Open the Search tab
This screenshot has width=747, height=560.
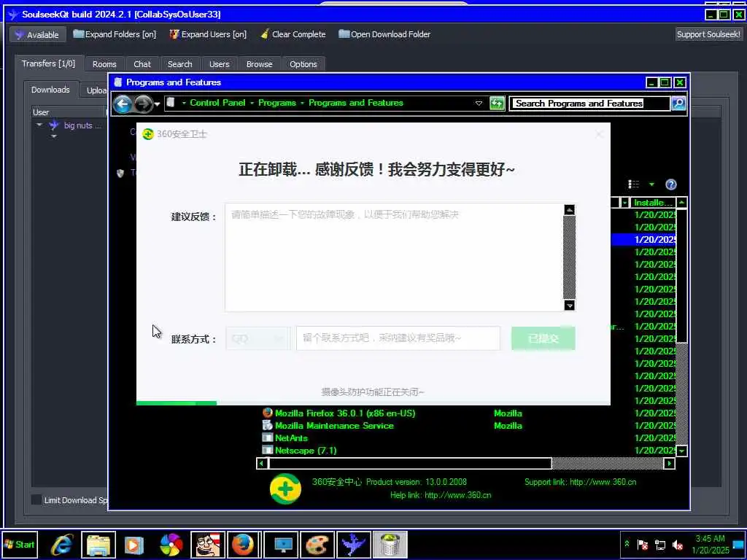(x=179, y=64)
